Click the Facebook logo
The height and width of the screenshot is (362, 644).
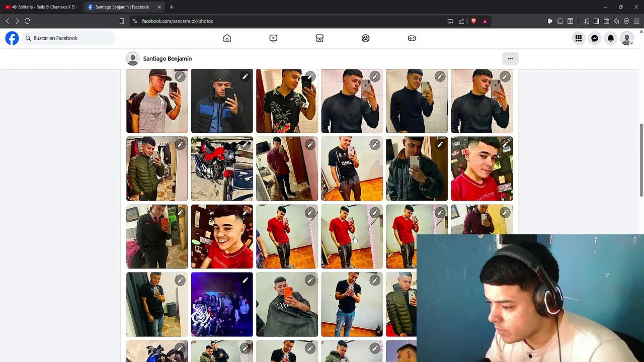12,38
